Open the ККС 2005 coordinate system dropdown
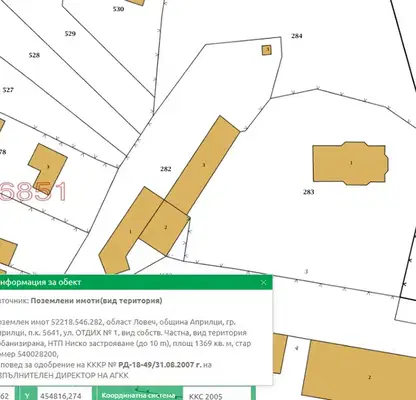Screen dimensions: 416x400 (x=218, y=396)
